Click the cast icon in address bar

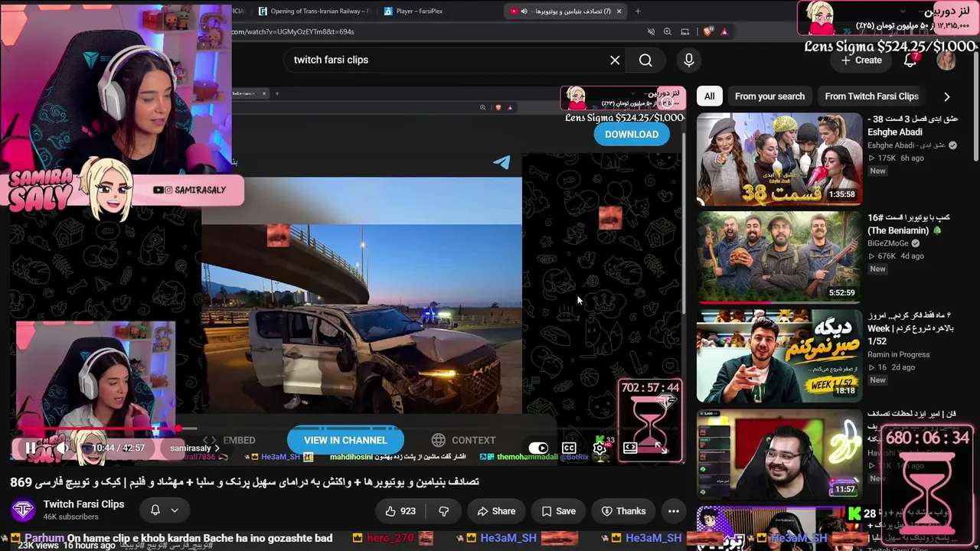[685, 31]
